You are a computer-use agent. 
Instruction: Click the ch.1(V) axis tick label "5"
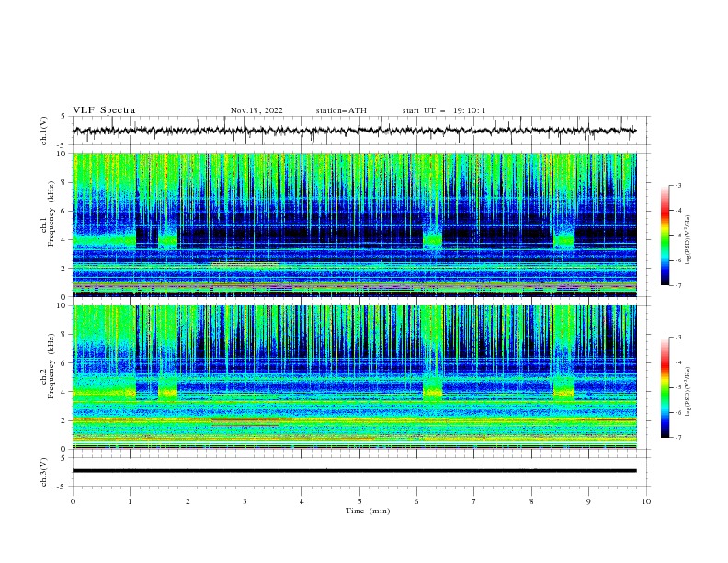63,117
